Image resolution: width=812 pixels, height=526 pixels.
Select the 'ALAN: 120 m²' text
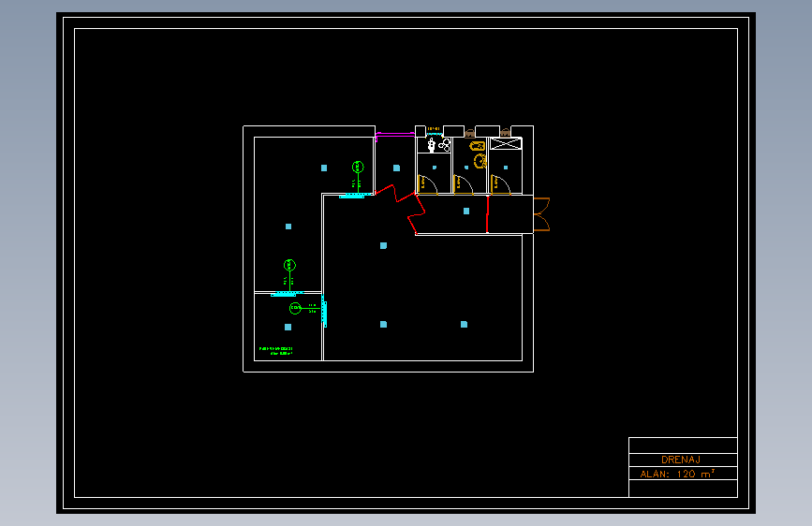pyautogui.click(x=677, y=474)
